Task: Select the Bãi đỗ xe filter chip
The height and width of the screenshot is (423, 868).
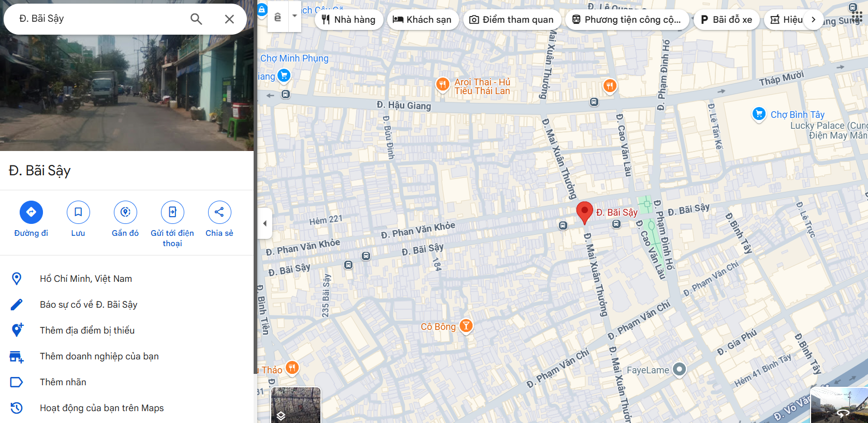Action: click(727, 20)
